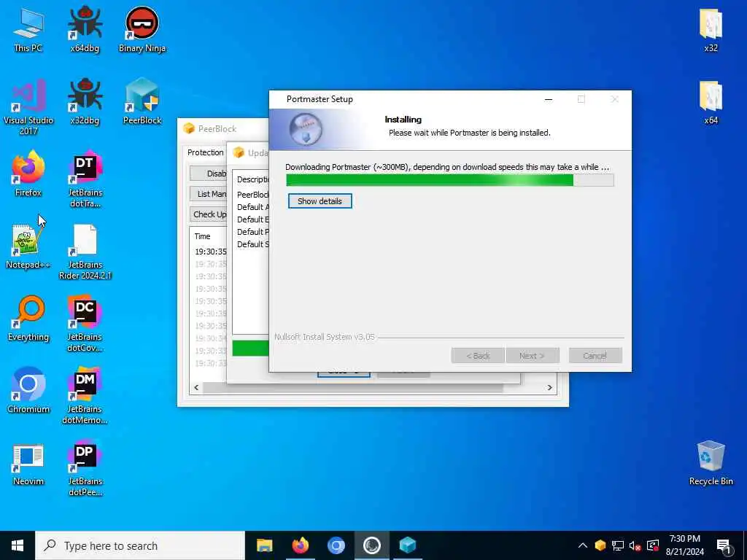Viewport: 747px width, 560px height.
Task: Click the PeerBlock tray icon
Action: [600, 545]
